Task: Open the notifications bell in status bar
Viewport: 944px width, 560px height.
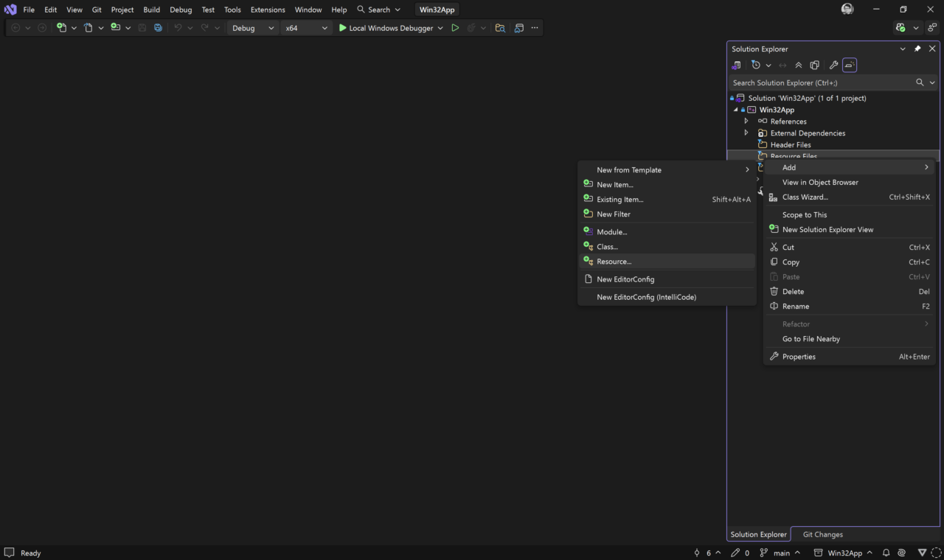Action: (886, 553)
